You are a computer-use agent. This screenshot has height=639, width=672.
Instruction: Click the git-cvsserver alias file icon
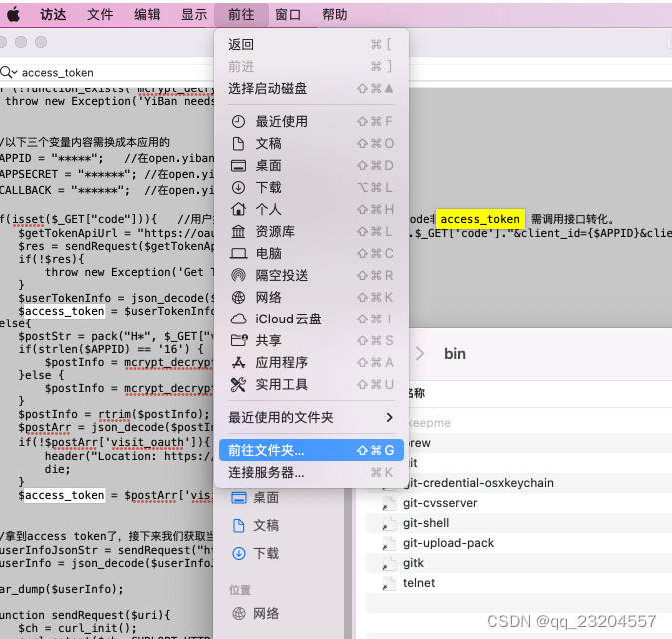click(388, 503)
